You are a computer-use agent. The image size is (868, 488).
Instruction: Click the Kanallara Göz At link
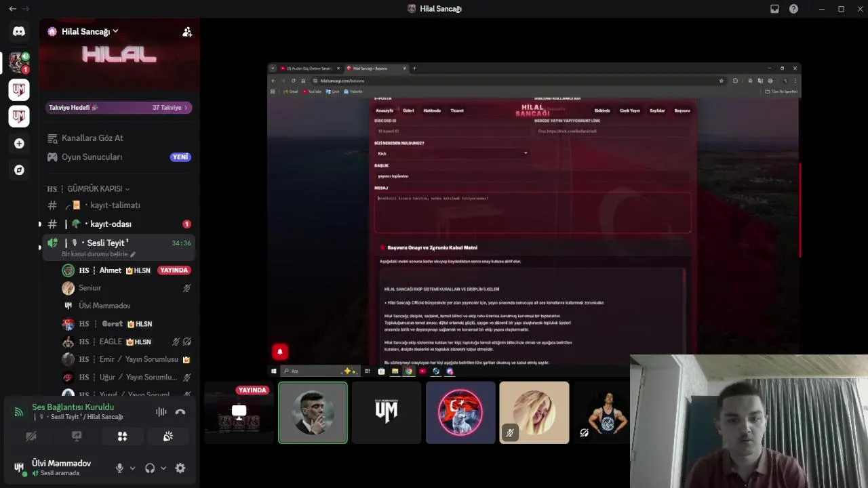pyautogui.click(x=92, y=138)
